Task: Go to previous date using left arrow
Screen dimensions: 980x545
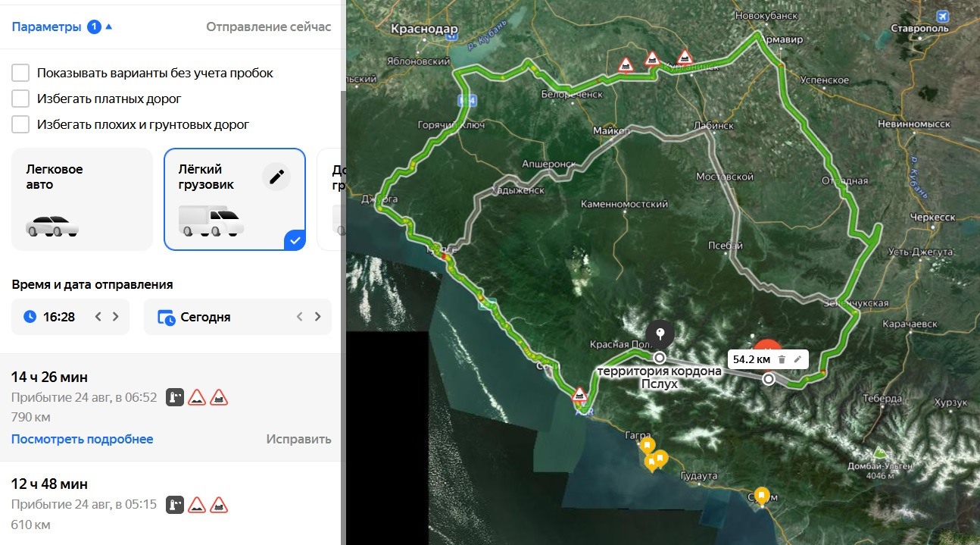Action: click(x=299, y=317)
